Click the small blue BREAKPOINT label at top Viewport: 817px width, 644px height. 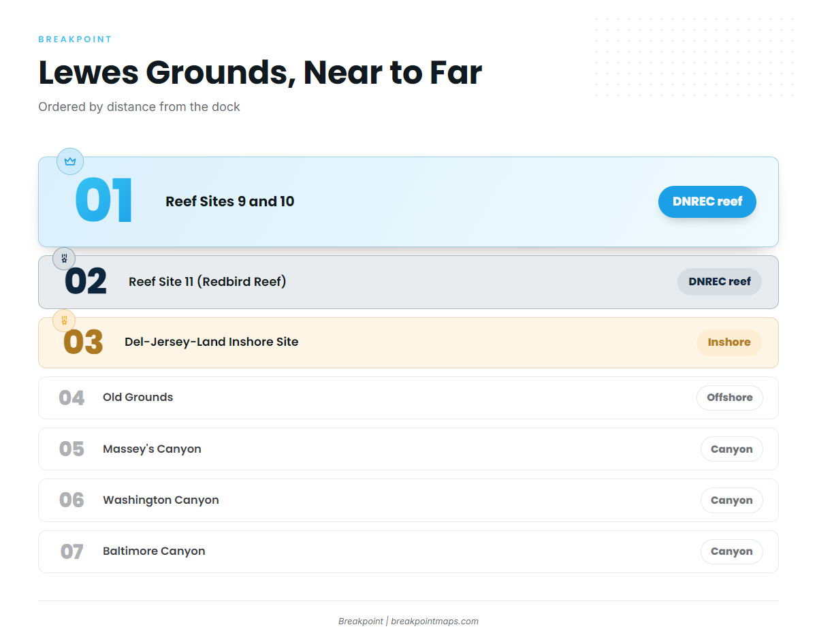pos(75,39)
